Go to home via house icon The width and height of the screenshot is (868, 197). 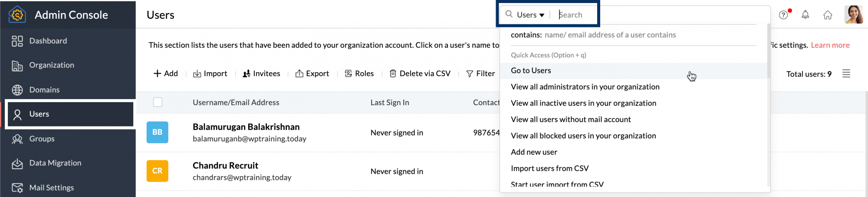click(828, 15)
